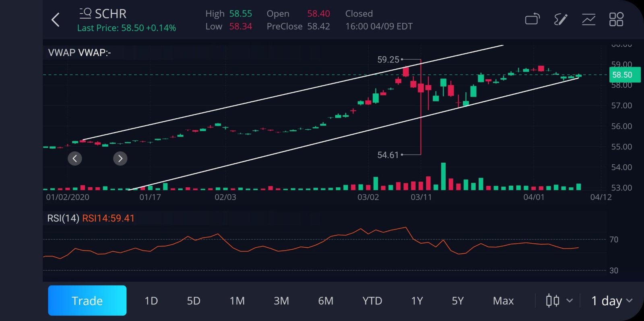Tap the 03/11 date label
The height and width of the screenshot is (321, 644).
point(421,197)
